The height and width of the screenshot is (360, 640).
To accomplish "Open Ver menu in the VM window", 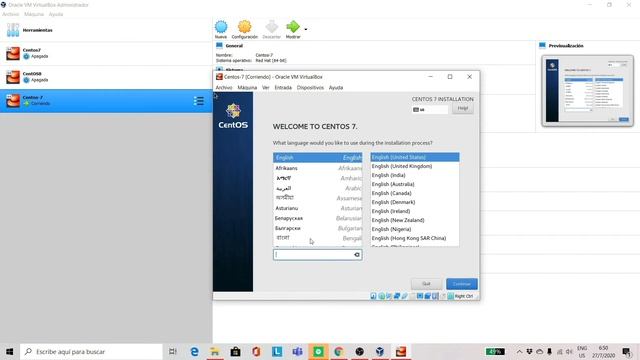I will click(266, 87).
